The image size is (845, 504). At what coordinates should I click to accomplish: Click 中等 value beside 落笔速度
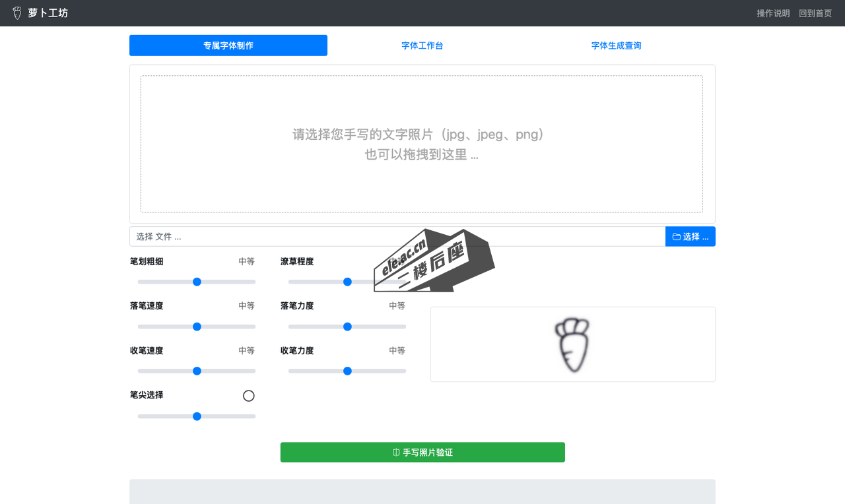click(247, 306)
